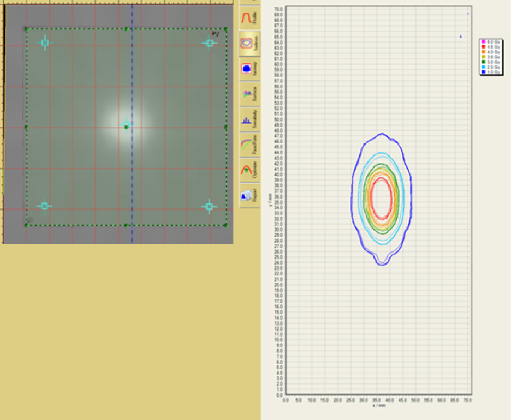Select the bottom-left cyan fiducial marker
Image resolution: width=511 pixels, height=420 pixels.
click(45, 206)
